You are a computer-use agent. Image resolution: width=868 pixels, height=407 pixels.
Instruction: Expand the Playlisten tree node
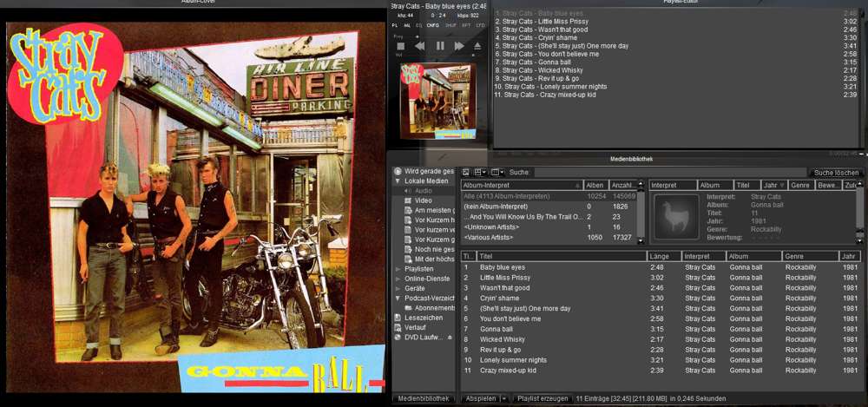[398, 269]
